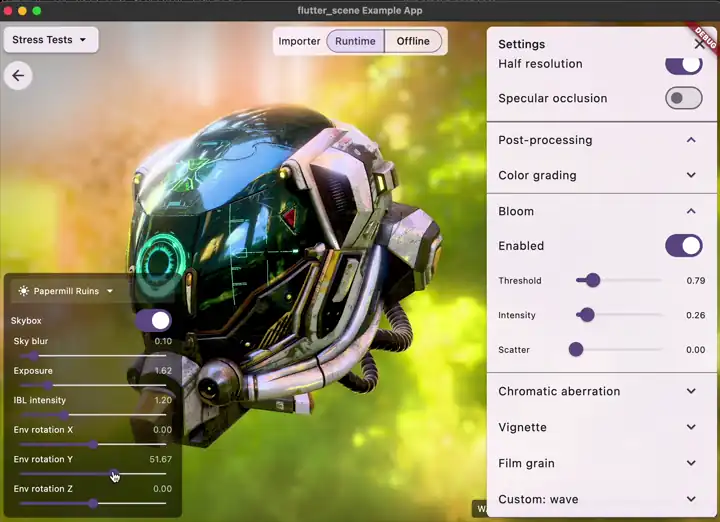Click the Sky blur slider
Viewport: 720px width, 522px height.
93,356
